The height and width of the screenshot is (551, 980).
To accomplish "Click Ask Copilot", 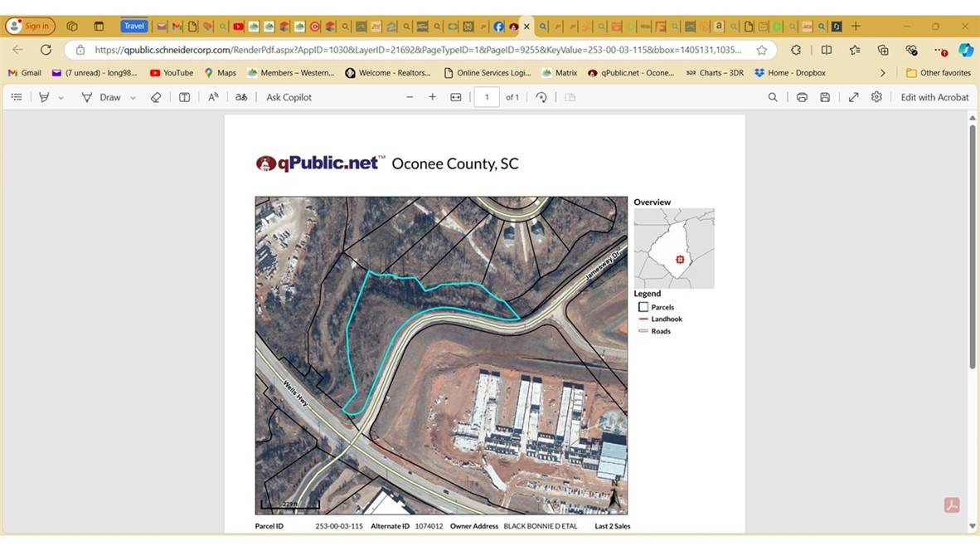I will point(289,97).
